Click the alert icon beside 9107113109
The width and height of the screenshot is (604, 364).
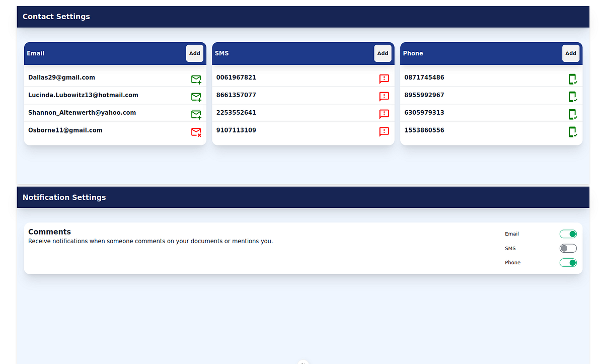[384, 132]
